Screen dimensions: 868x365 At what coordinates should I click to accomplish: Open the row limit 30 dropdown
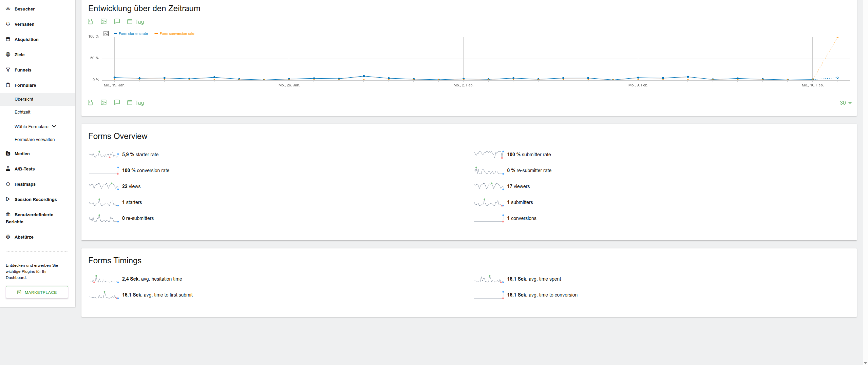845,103
